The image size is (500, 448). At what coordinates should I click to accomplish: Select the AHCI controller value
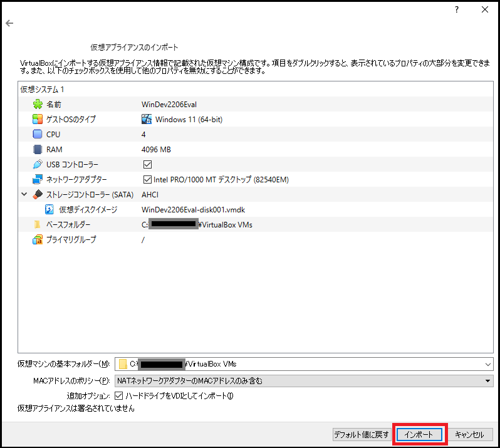tap(150, 194)
